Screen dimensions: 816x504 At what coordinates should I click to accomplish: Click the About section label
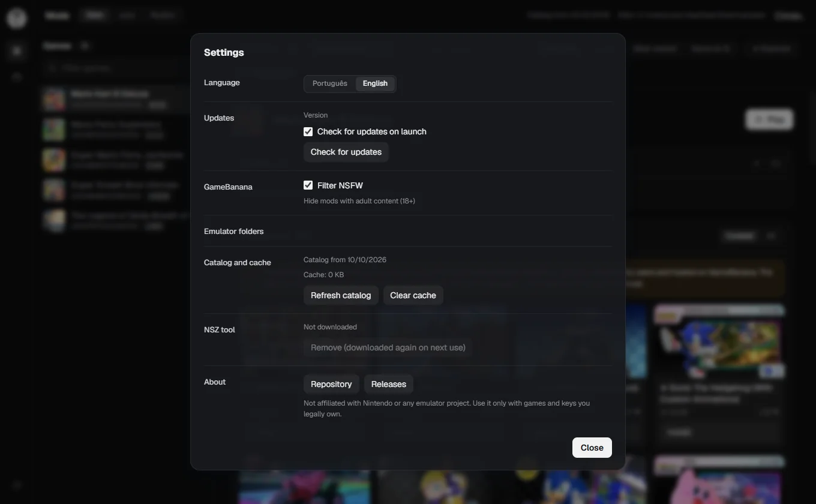point(215,382)
